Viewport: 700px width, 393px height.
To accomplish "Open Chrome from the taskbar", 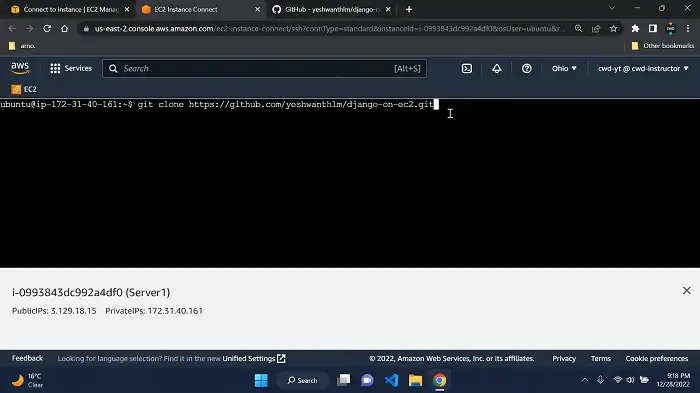I will pos(440,380).
